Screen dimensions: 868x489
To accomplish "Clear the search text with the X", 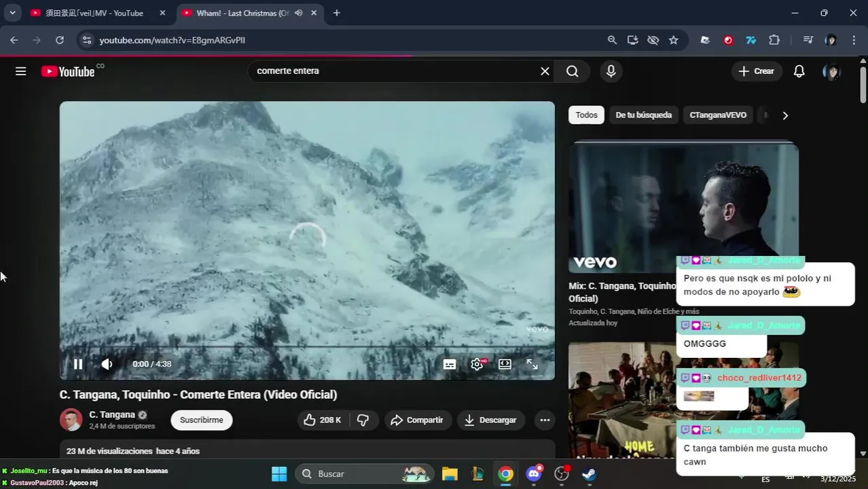I will click(545, 71).
